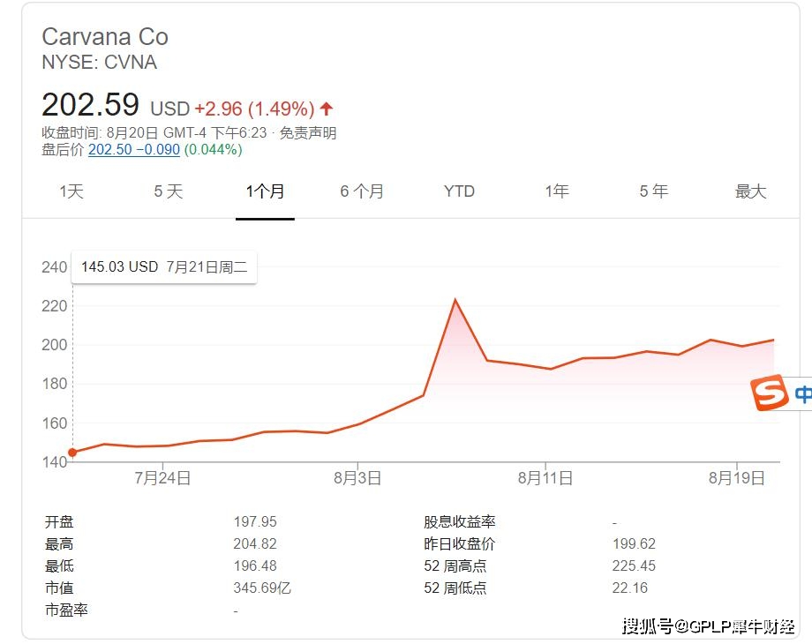This screenshot has width=812, height=644.
Task: Switch to the 6个月 chart view
Action: point(362,191)
